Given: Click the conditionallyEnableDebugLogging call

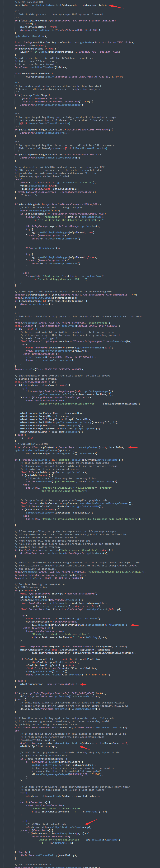Looking at the screenshot, I should (58, 105).
